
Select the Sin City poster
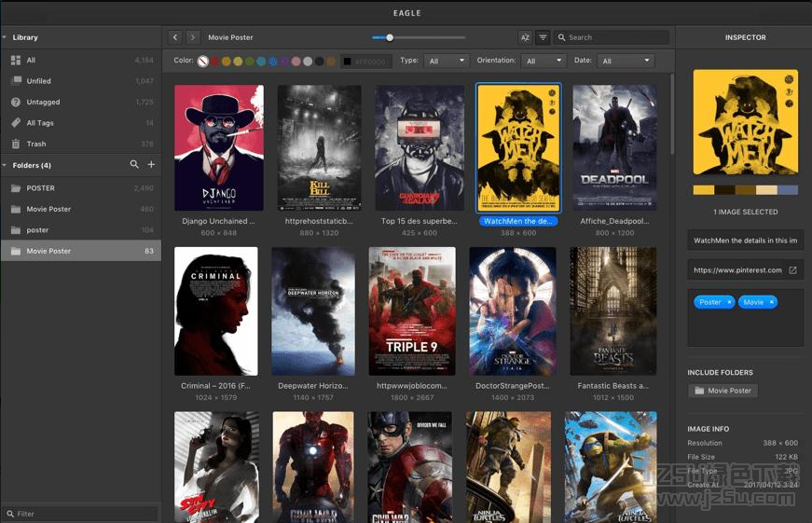coord(216,467)
